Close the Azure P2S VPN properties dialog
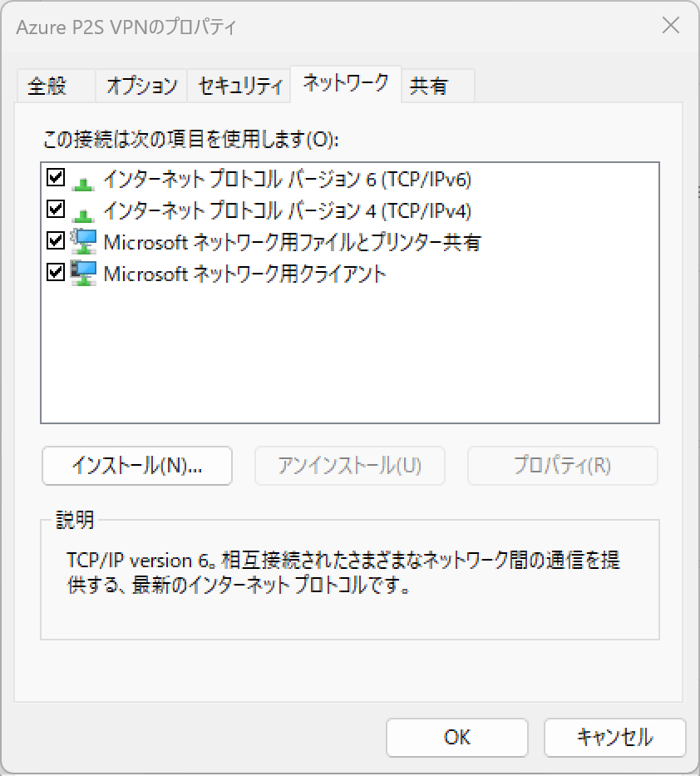Viewport: 700px width, 776px height. (x=671, y=25)
